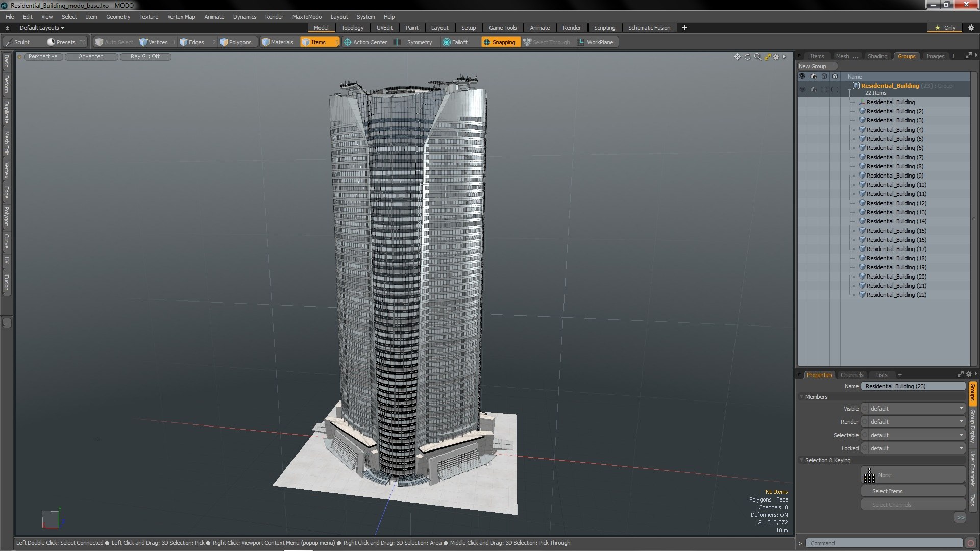980x551 pixels.
Task: Collapse the Selection & Keying section
Action: point(802,460)
